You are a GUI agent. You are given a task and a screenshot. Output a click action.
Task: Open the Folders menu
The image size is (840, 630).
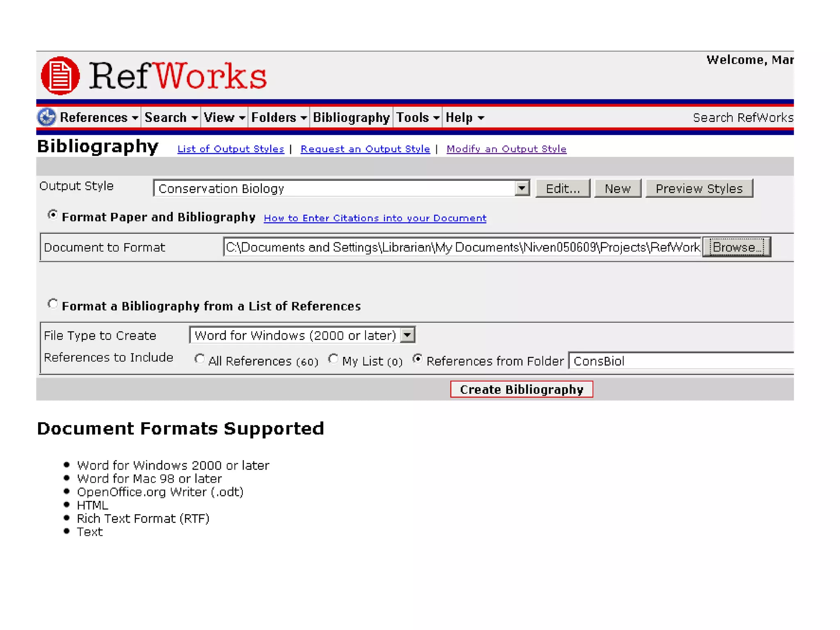point(278,118)
